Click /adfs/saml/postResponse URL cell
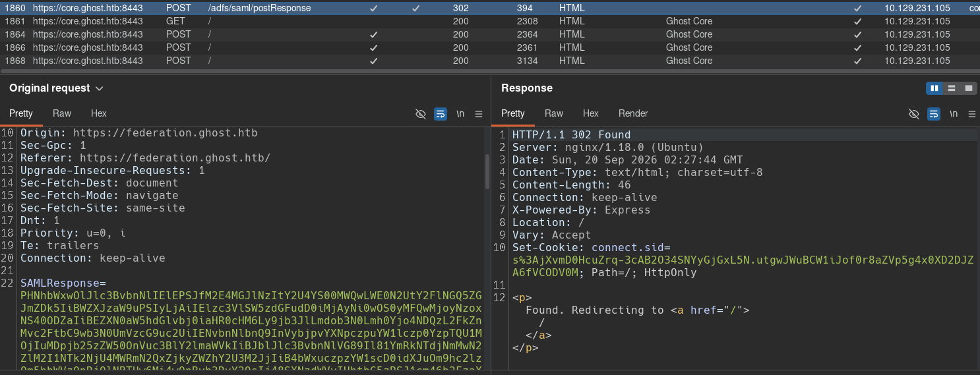The width and height of the screenshot is (980, 375). click(259, 8)
